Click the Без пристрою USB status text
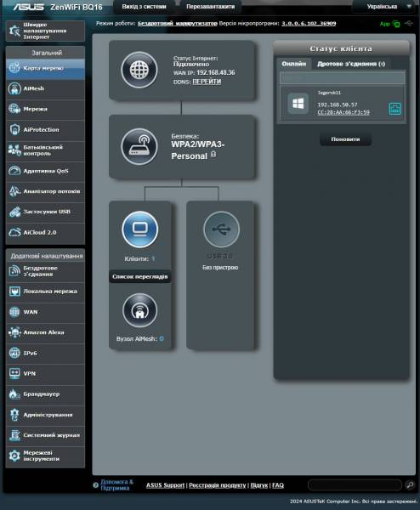Screen dimensions: 420x510 [220, 268]
